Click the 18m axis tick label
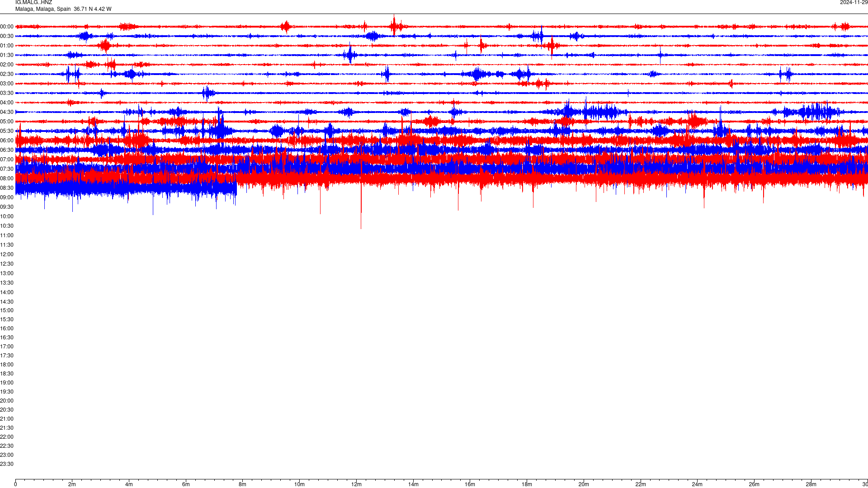 tap(527, 484)
